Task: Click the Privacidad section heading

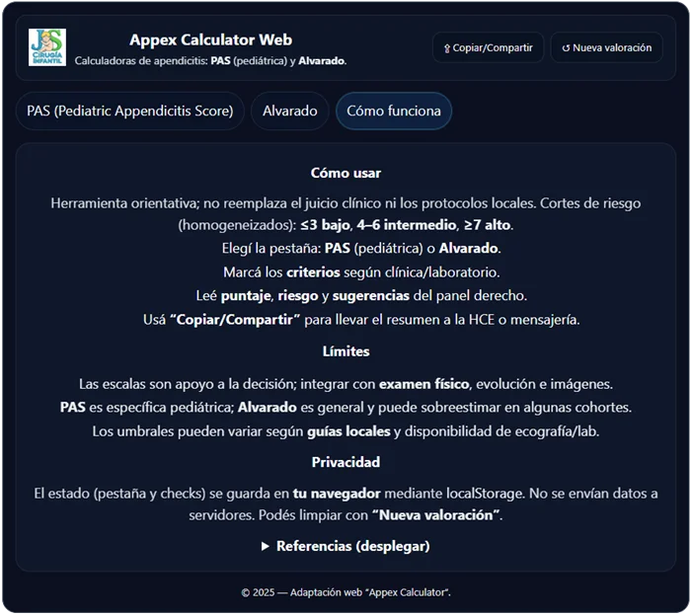Action: click(x=345, y=462)
